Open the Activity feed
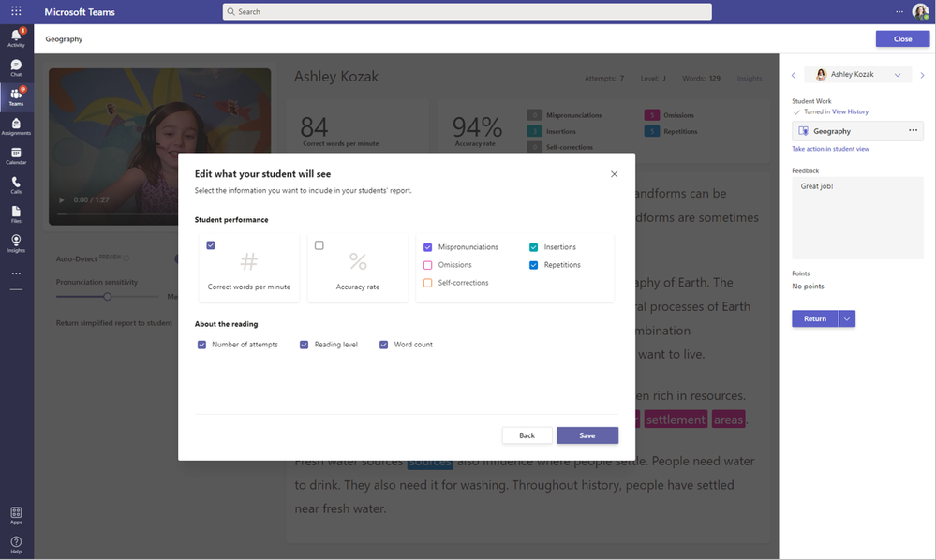The width and height of the screenshot is (936, 560). (16, 38)
